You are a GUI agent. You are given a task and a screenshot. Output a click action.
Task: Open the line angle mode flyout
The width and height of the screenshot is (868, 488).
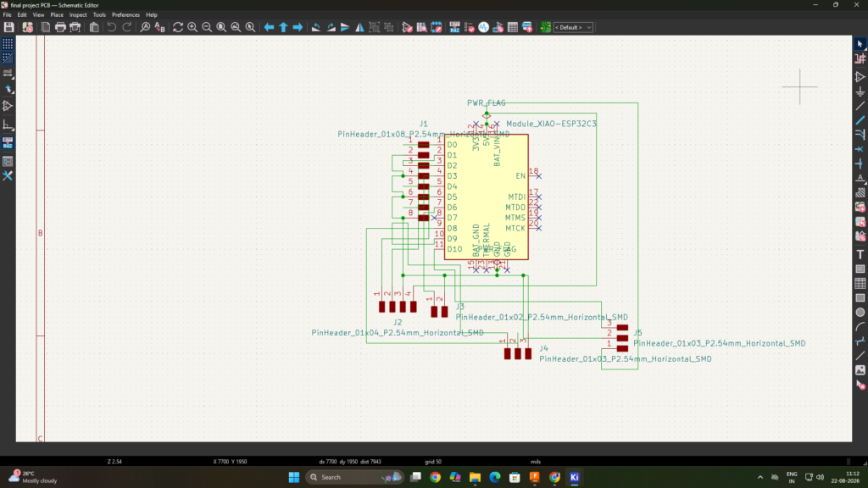(8, 125)
